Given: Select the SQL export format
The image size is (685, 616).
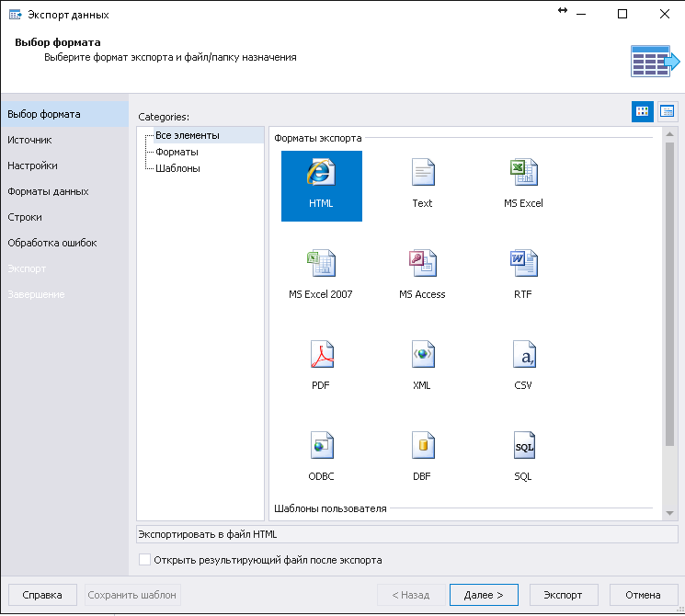Looking at the screenshot, I should [x=523, y=458].
